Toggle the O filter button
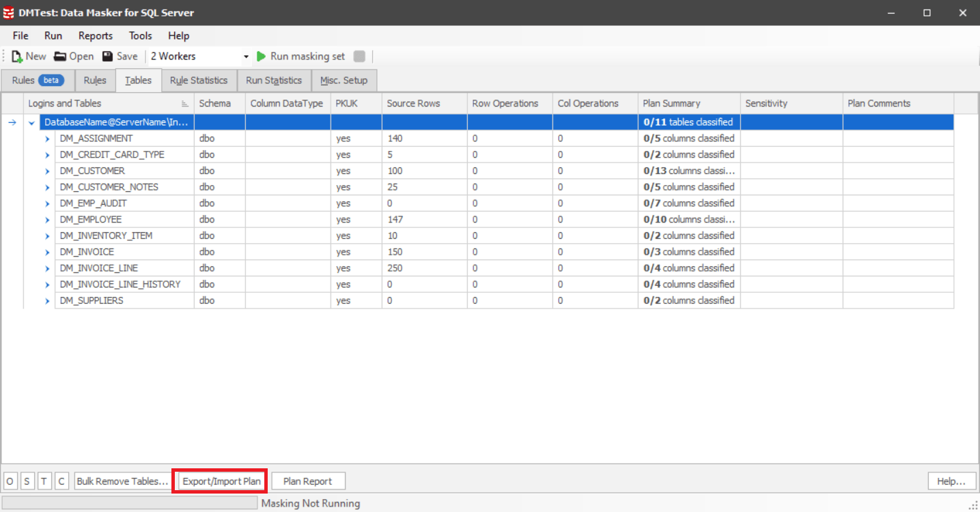This screenshot has height=512, width=980. click(x=11, y=481)
